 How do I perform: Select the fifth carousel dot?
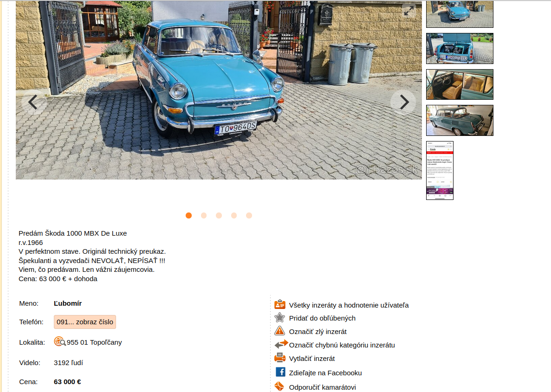(249, 215)
